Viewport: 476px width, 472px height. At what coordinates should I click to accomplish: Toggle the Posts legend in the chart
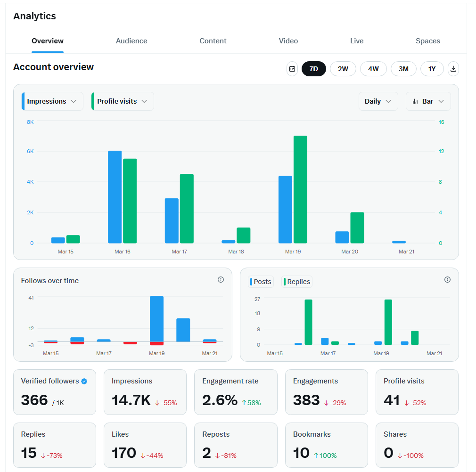coord(261,281)
